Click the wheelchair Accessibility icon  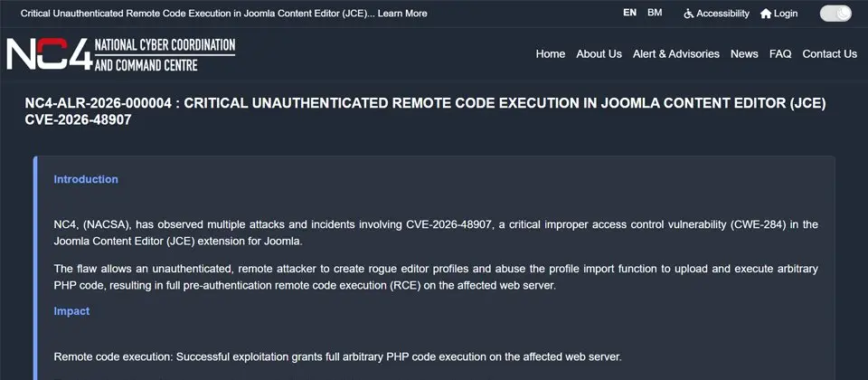(x=689, y=14)
